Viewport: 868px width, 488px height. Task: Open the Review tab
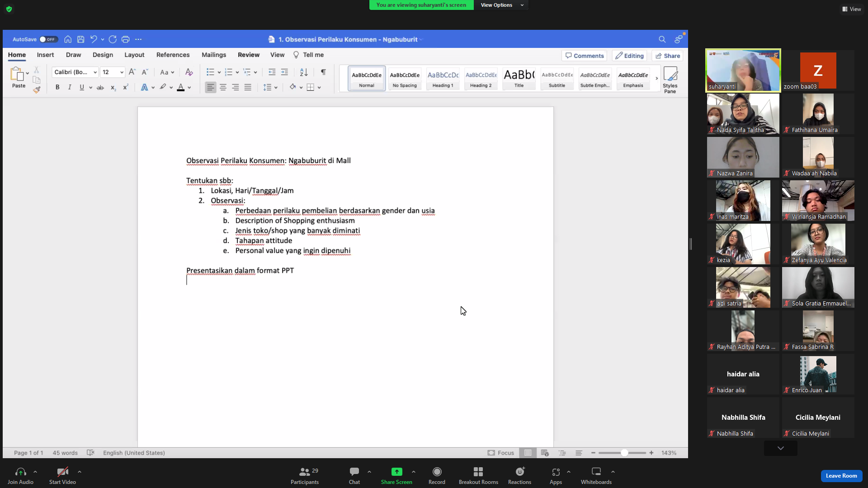coord(249,55)
